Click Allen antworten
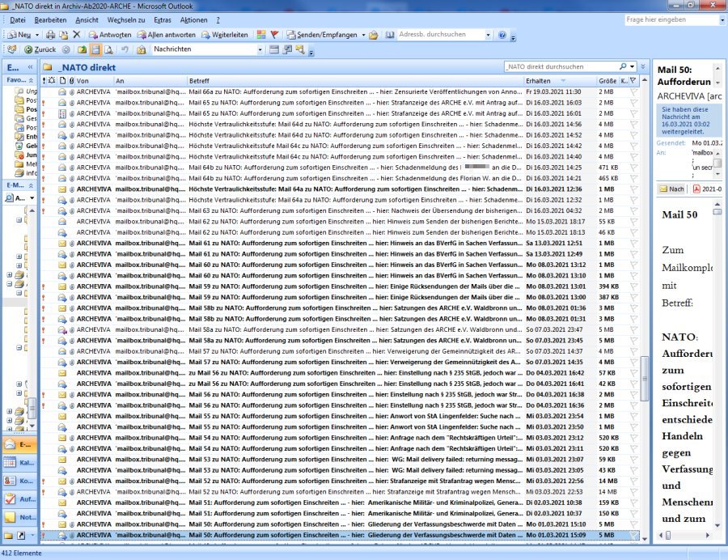Image resolution: width=728 pixels, height=560 pixels. (166, 35)
